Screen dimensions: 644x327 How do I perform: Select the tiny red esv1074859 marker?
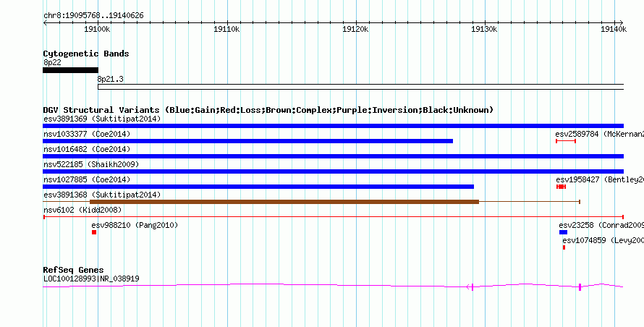pyautogui.click(x=564, y=247)
